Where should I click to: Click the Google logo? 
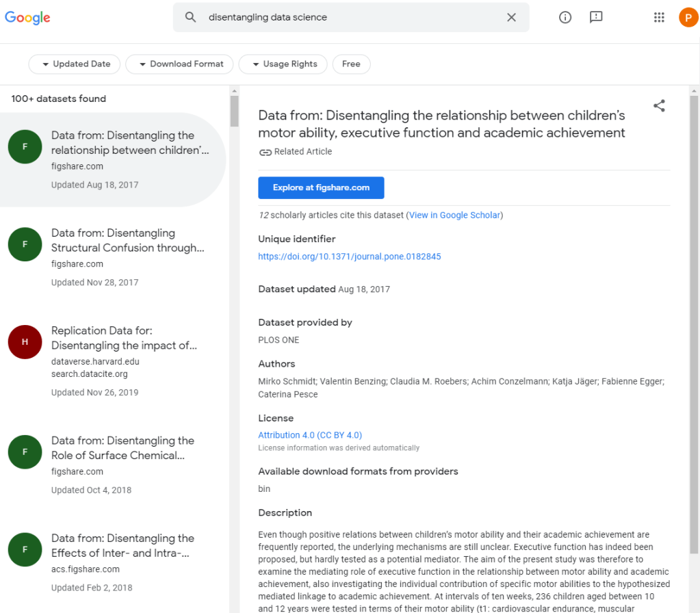[27, 18]
